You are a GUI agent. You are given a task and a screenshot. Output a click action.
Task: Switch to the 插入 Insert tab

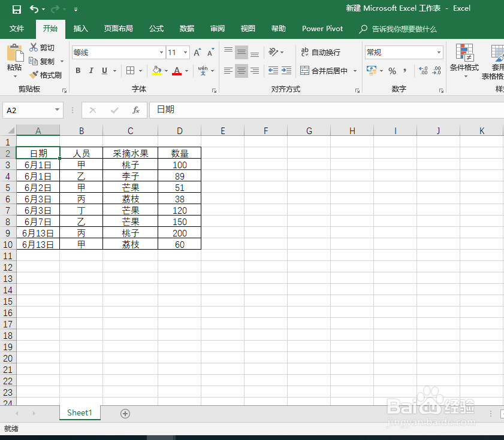(81, 29)
